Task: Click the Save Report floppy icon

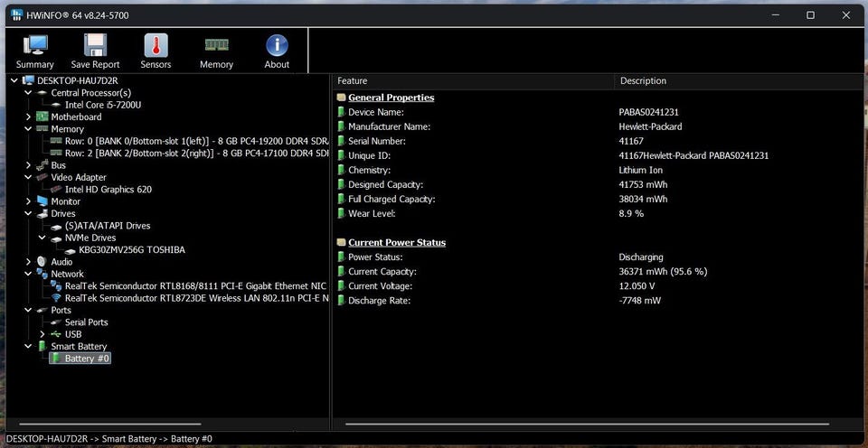Action: [x=95, y=45]
